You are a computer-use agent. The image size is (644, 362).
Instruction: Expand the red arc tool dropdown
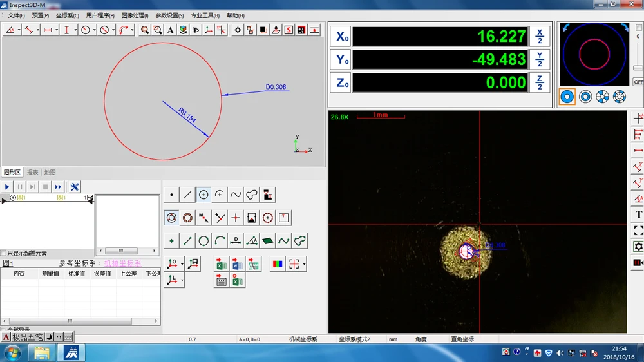[x=132, y=30]
